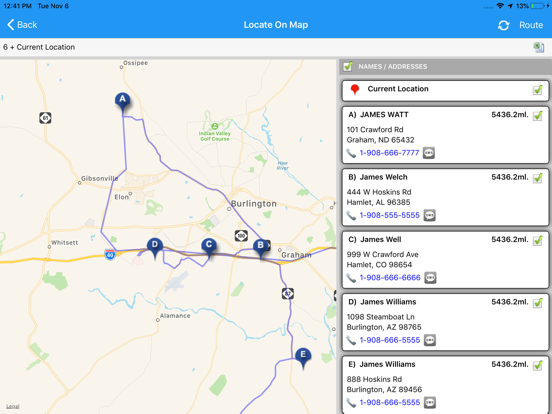
Task: Call JAMES WATT at 1-908-666-7777
Action: tap(389, 153)
